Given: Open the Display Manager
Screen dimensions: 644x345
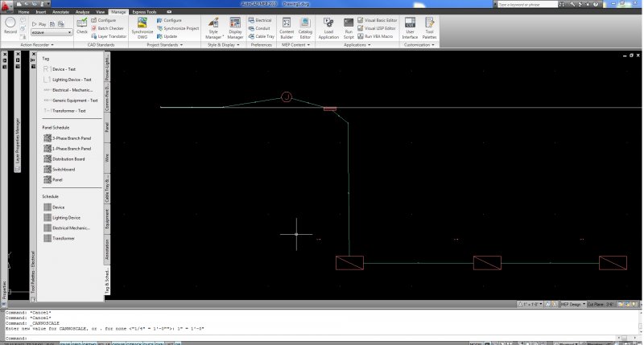Looking at the screenshot, I should click(x=235, y=28).
